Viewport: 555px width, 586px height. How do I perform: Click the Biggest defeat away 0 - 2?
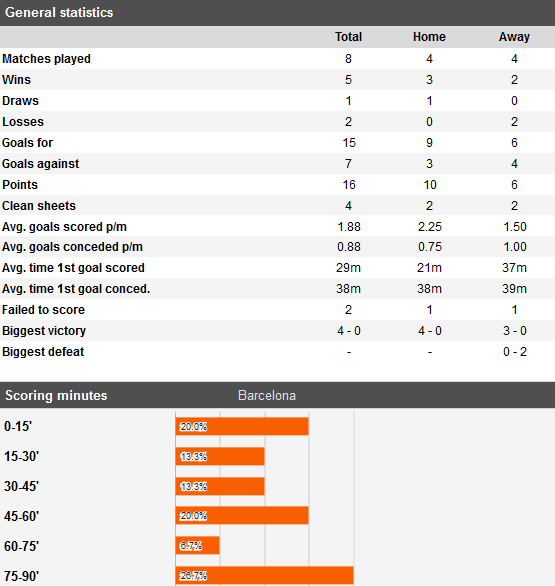pos(515,352)
